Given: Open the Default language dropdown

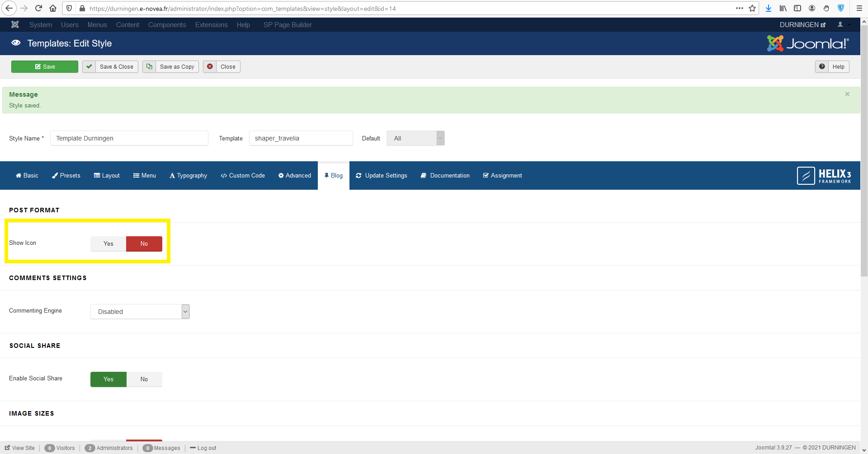Looking at the screenshot, I should point(415,138).
